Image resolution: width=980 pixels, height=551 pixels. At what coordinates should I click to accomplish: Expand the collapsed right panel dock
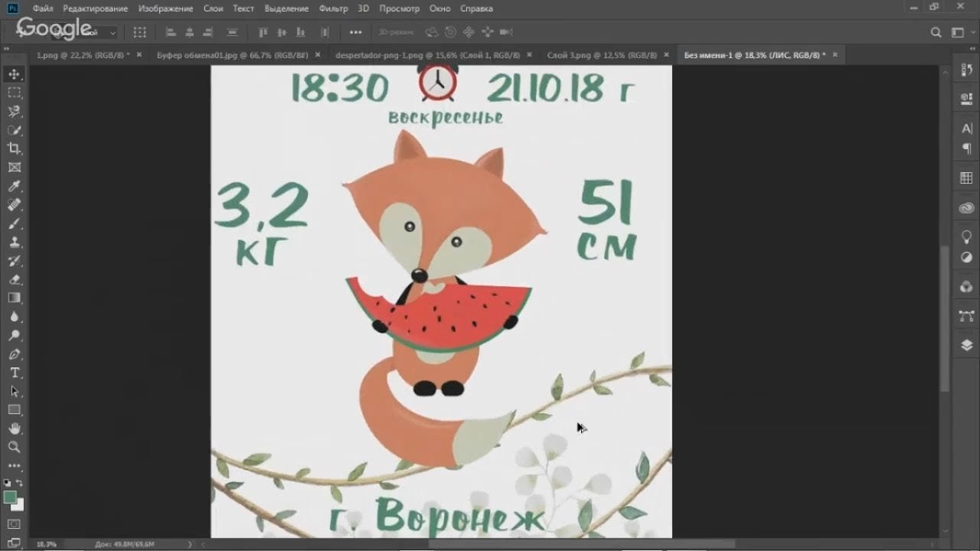click(x=971, y=48)
